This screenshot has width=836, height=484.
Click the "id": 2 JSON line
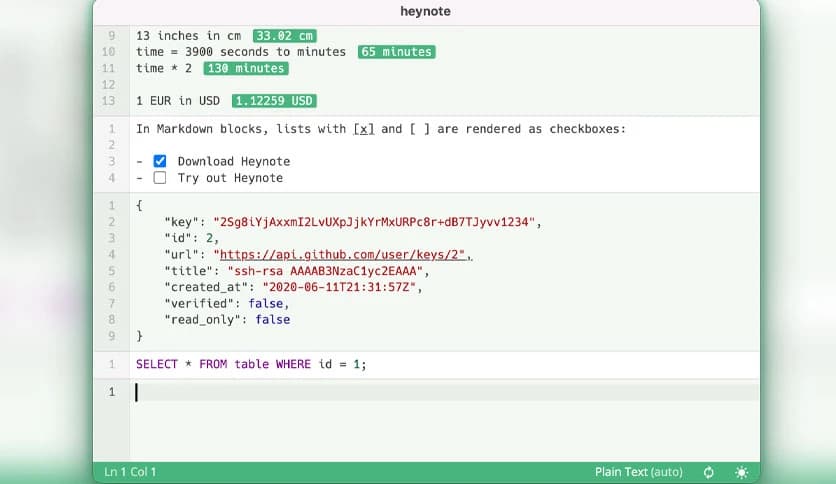click(x=191, y=238)
